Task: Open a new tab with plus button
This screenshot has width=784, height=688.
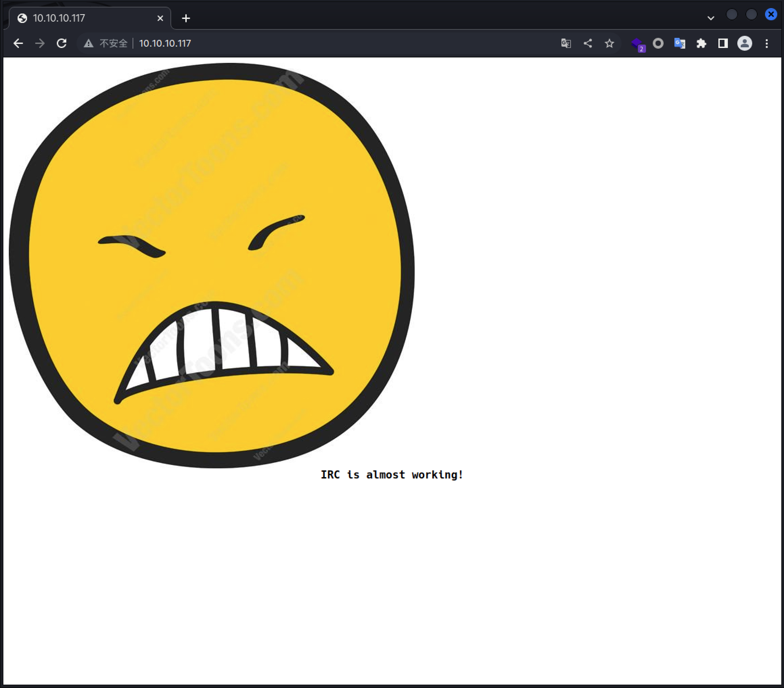Action: tap(186, 18)
